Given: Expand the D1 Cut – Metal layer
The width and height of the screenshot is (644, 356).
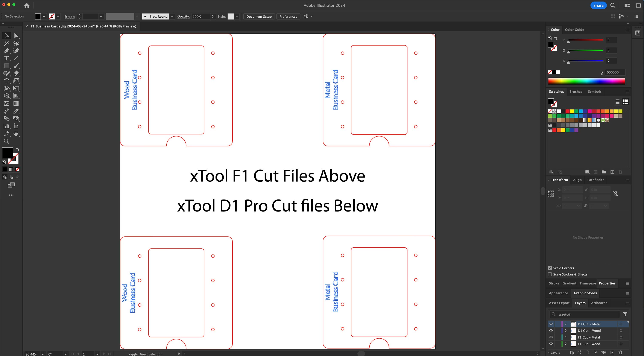Looking at the screenshot, I should point(566,324).
